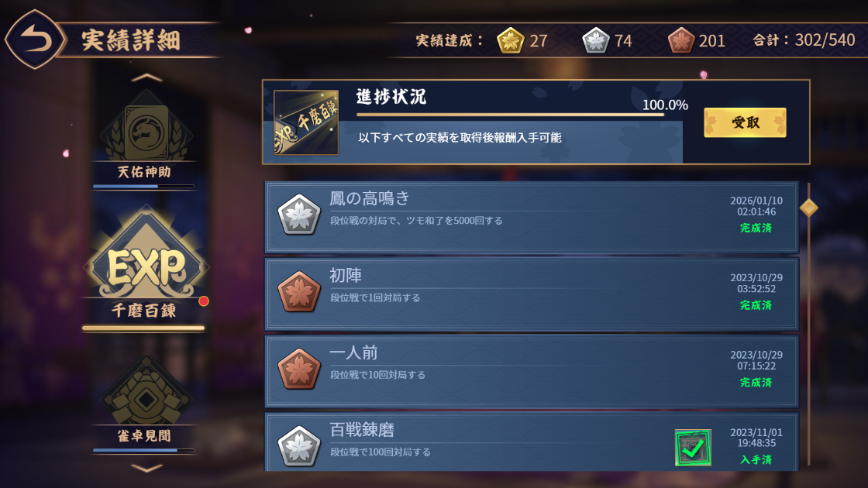Select the 初陣 achievement row

pos(532,294)
